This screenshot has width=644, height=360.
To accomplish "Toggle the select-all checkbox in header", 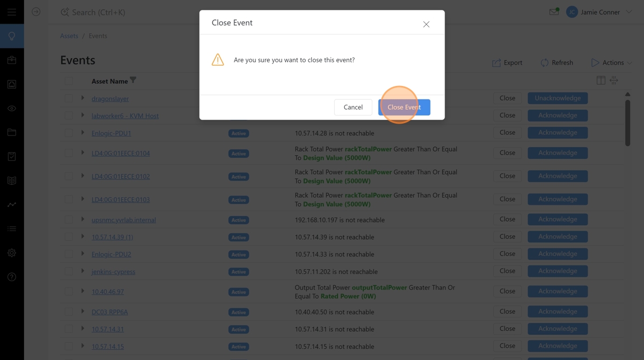I will tap(69, 81).
